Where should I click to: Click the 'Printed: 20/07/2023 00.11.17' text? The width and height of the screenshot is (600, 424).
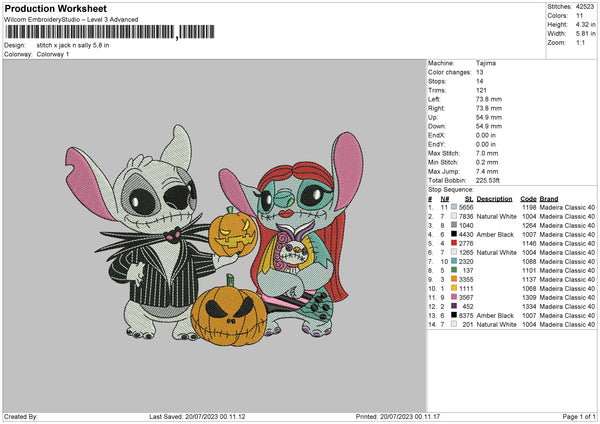coord(398,416)
